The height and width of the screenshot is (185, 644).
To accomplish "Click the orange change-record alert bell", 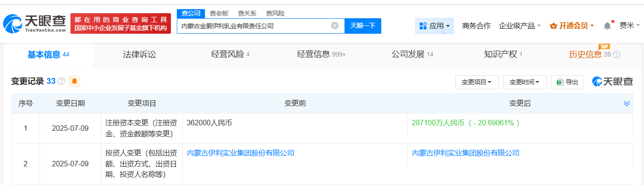I will pos(74,82).
